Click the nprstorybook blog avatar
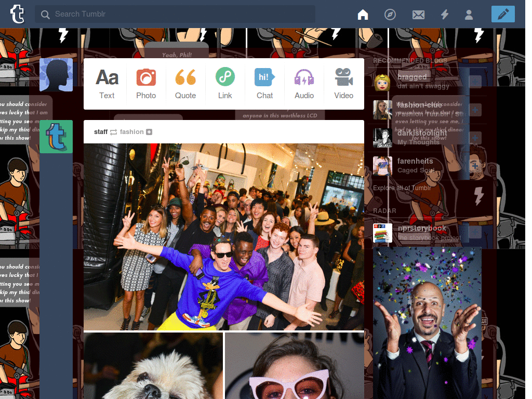This screenshot has width=532, height=399. point(382,233)
